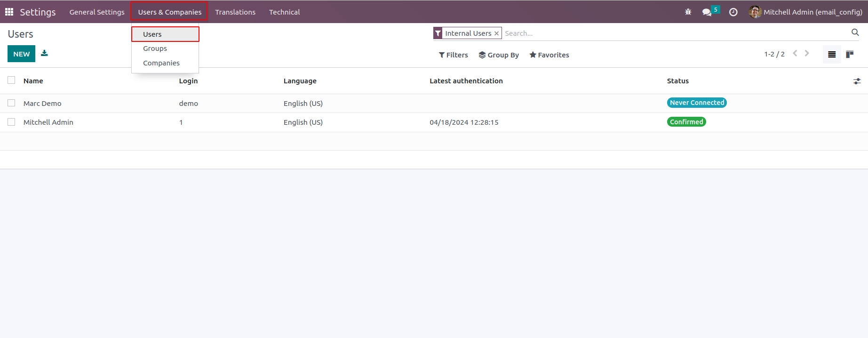Click Mitchell Admin avatar picture

tap(755, 12)
